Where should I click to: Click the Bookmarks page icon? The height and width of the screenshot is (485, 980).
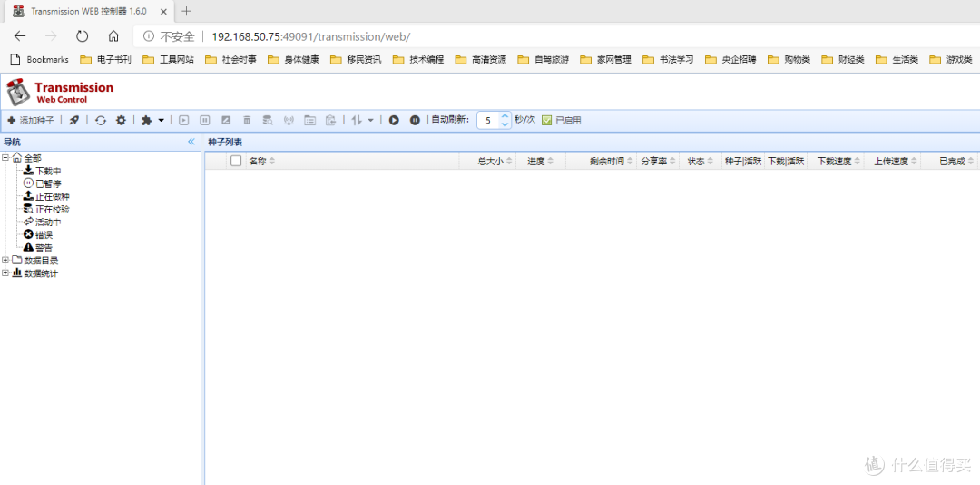coord(16,60)
